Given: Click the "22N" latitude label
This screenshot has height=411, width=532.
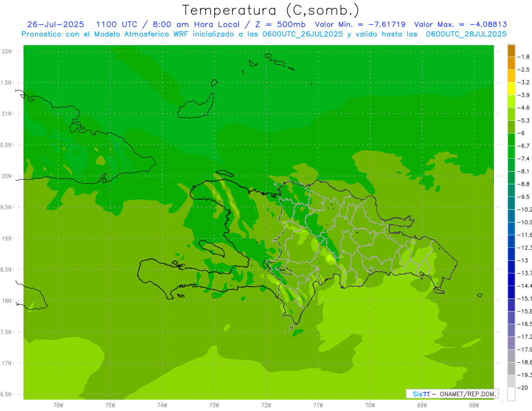Looking at the screenshot, I should (x=8, y=51).
